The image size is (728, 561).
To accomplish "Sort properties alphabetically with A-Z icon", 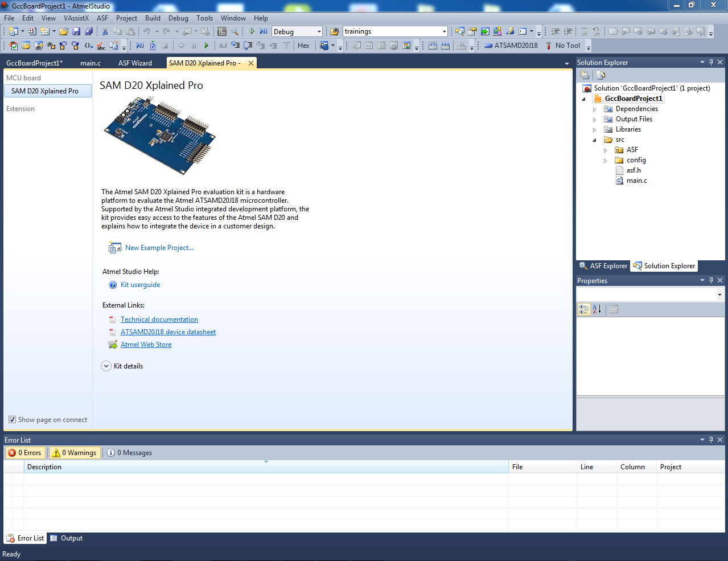I will click(597, 309).
